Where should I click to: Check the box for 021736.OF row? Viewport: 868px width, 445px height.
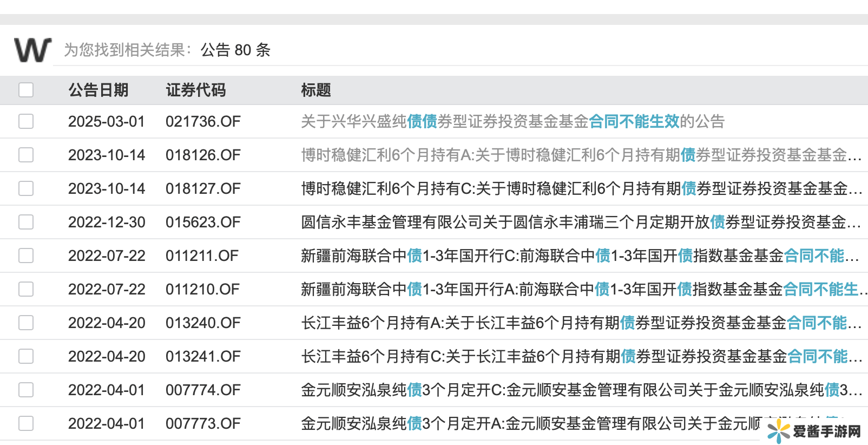point(26,121)
